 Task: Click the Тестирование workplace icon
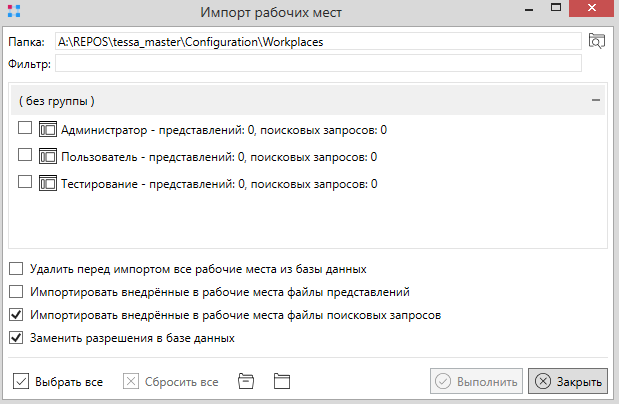48,183
